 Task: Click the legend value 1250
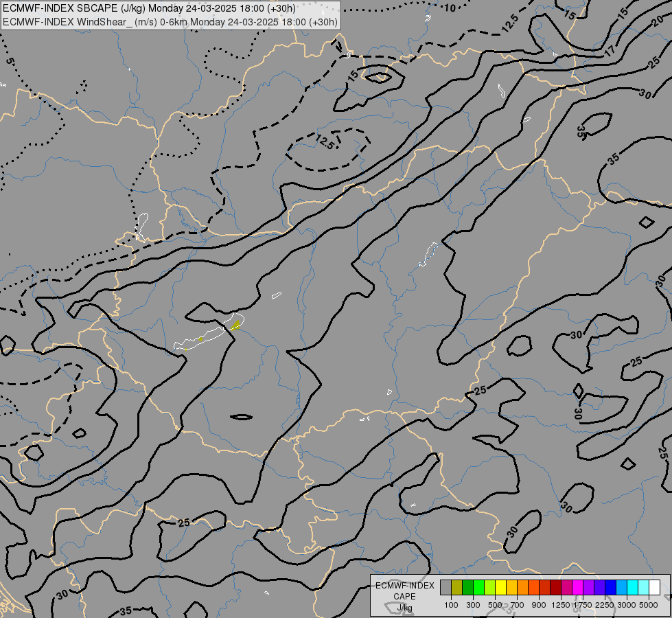pyautogui.click(x=561, y=605)
